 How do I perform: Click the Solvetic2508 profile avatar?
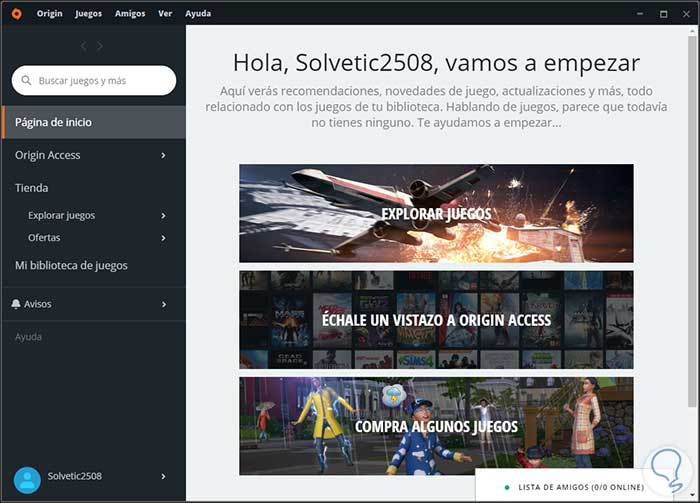click(27, 480)
